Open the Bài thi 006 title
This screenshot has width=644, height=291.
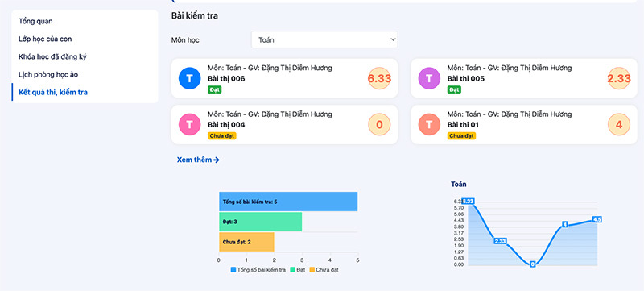click(x=226, y=78)
